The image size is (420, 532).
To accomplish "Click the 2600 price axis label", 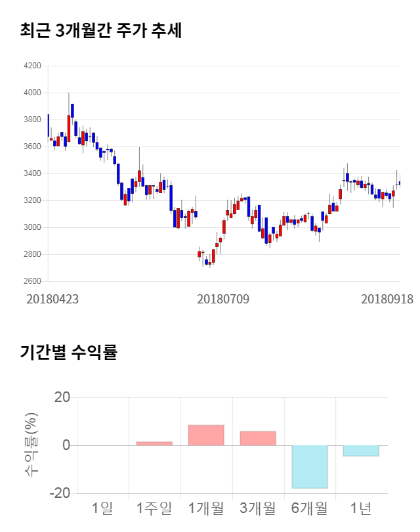I will (32, 282).
